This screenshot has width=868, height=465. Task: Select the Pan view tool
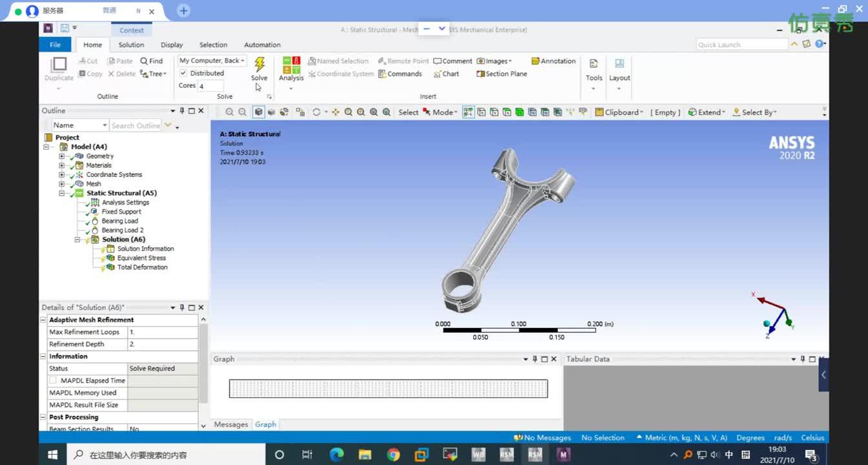tap(336, 112)
